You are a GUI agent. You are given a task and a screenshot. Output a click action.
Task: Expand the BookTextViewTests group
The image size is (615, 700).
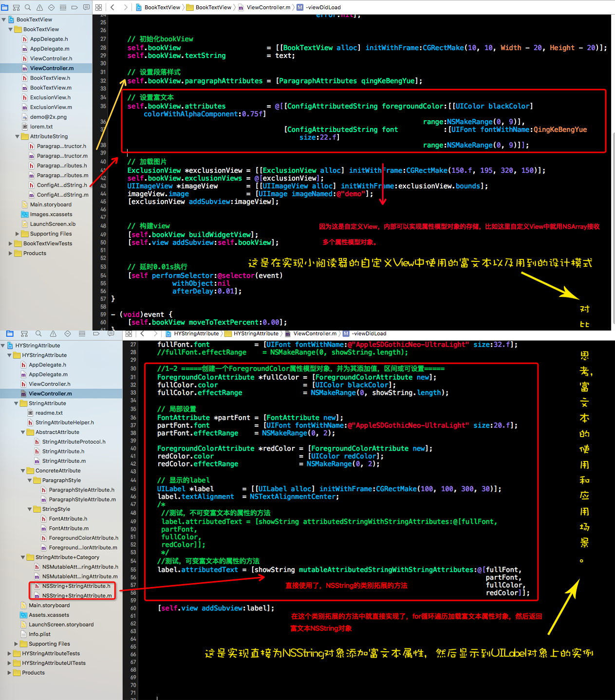pos(11,243)
